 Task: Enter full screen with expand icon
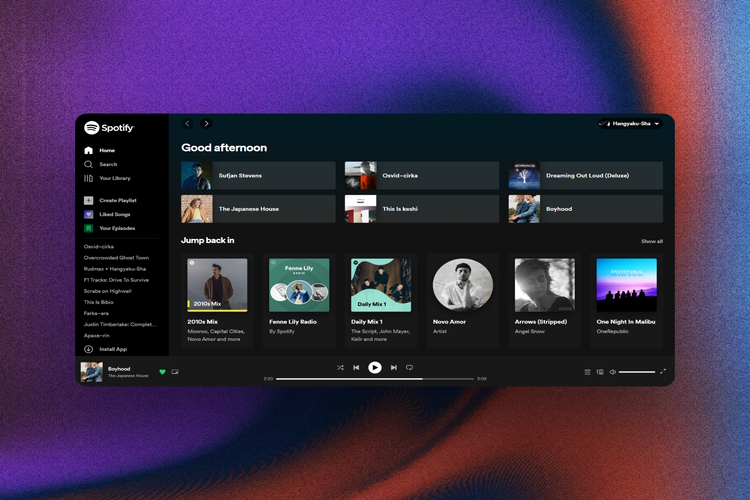tap(663, 371)
